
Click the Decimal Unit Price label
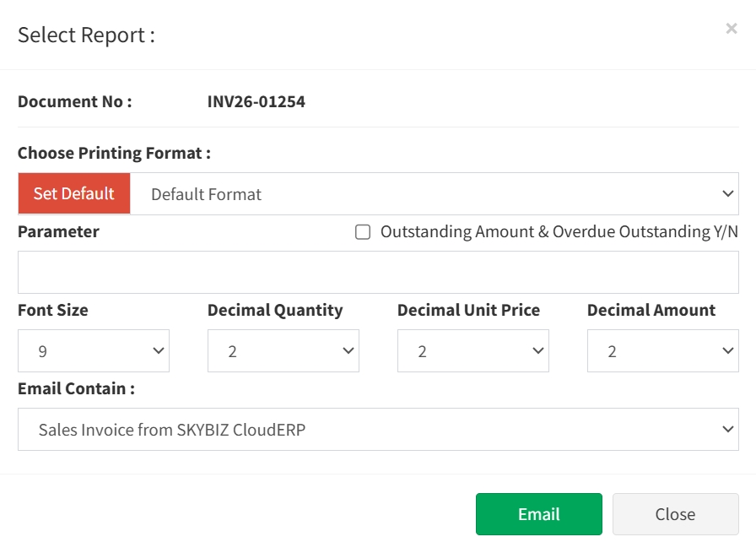coord(468,310)
